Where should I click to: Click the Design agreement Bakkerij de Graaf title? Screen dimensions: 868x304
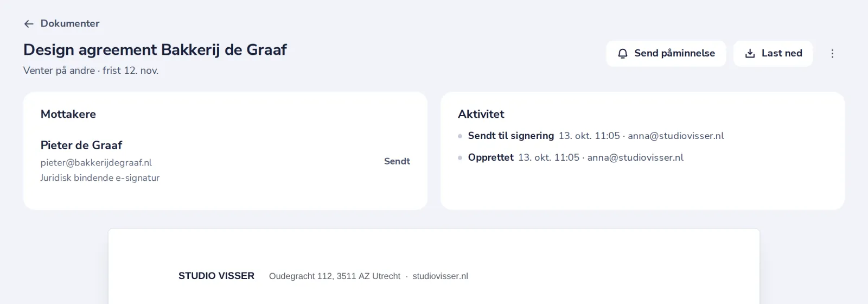coord(155,49)
